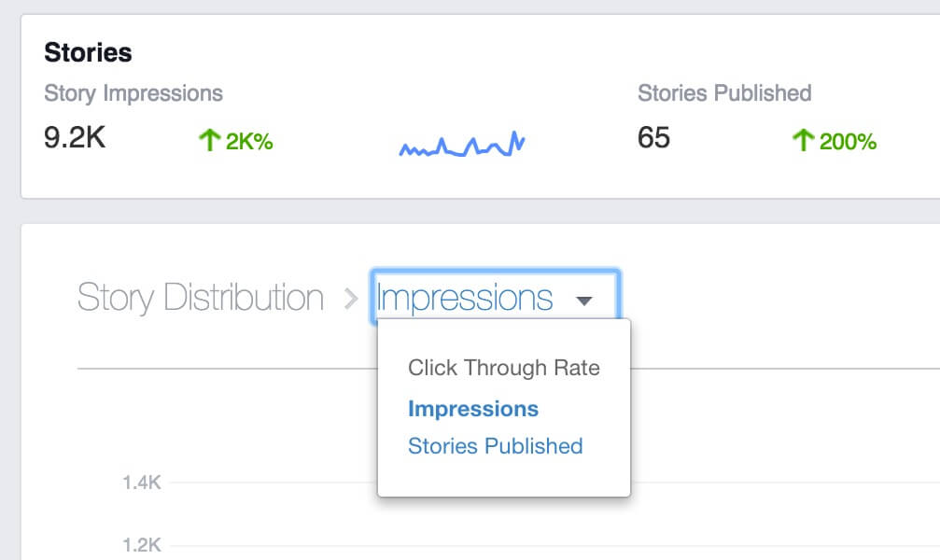The height and width of the screenshot is (560, 940).
Task: Click the 2K% growth percentage text
Action: pyautogui.click(x=249, y=142)
